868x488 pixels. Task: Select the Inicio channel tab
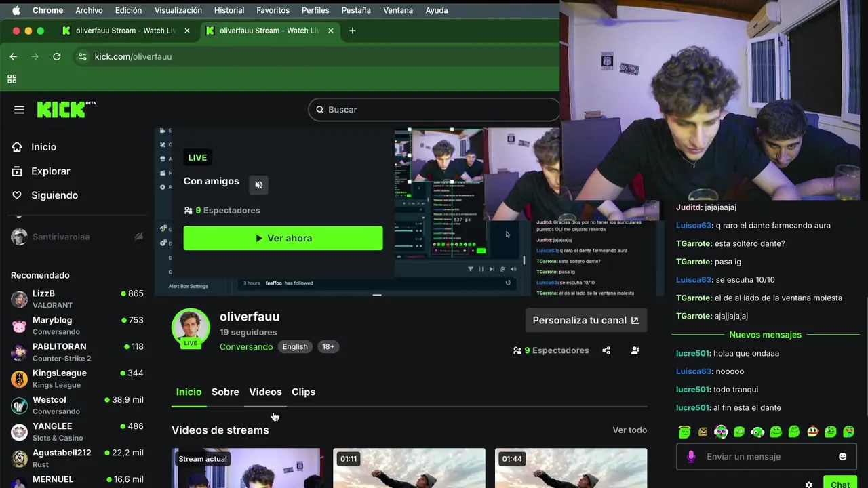pyautogui.click(x=189, y=392)
